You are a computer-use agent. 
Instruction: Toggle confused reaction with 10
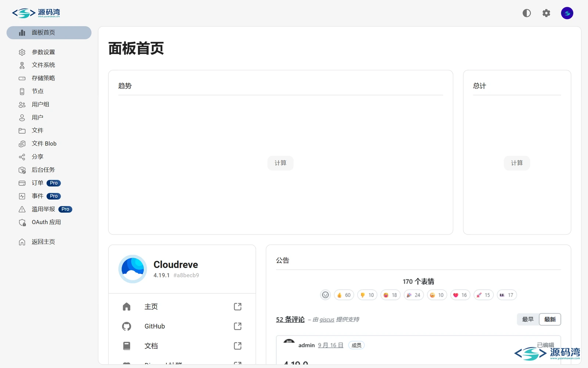437,295
